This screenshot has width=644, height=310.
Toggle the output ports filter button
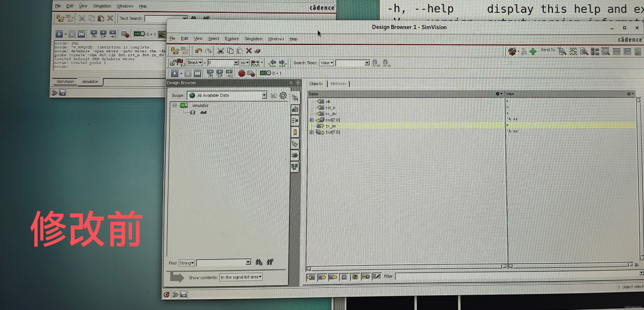[322, 277]
